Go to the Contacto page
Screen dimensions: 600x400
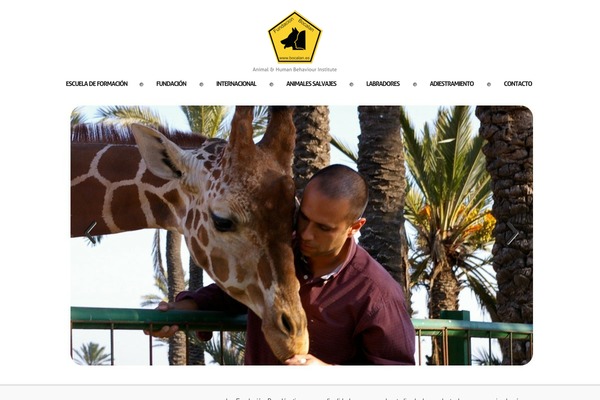point(518,84)
